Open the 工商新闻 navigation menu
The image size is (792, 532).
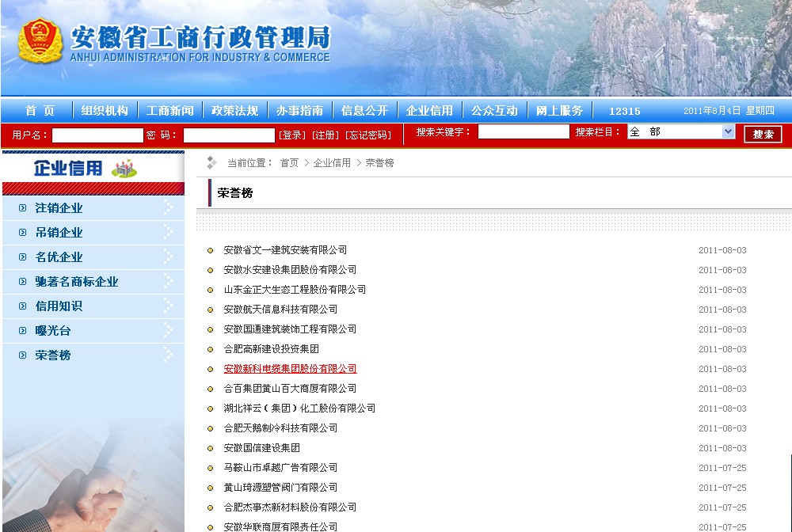pos(170,111)
